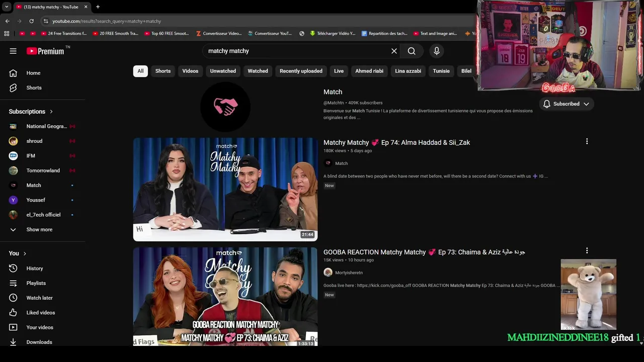
Task: Click YouTube search input field
Action: [297, 51]
